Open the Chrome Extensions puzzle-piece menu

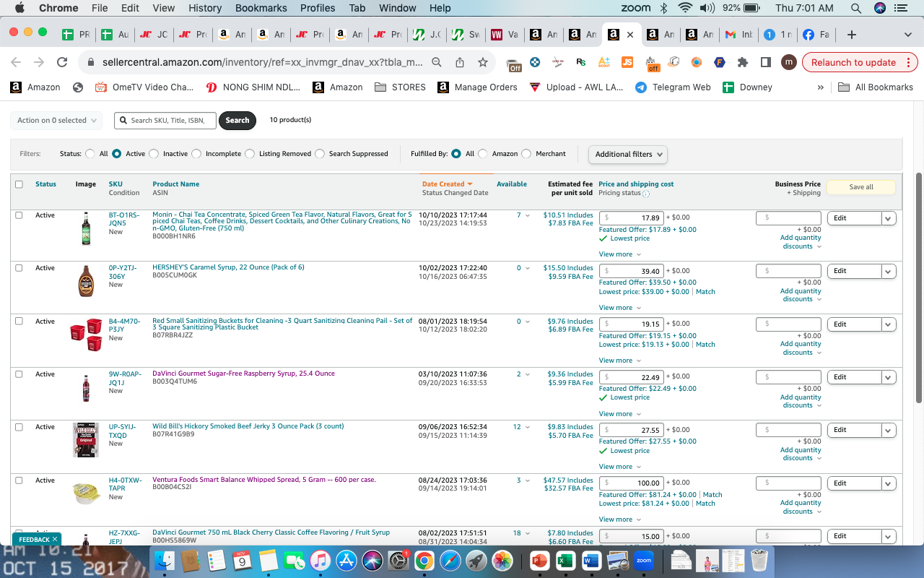(743, 62)
